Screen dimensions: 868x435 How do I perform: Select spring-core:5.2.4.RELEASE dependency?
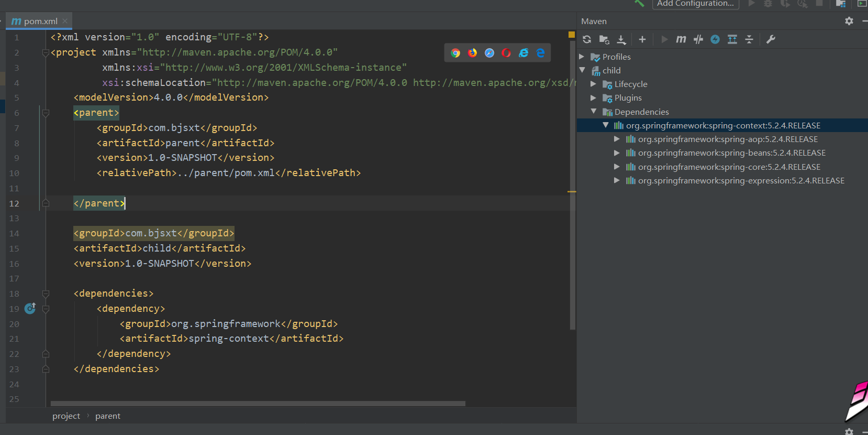729,167
